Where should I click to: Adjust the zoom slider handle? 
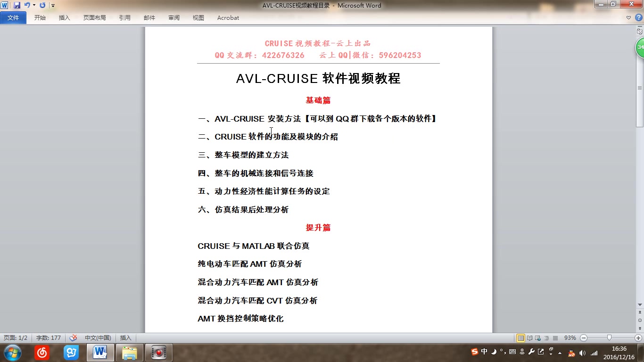pos(610,338)
